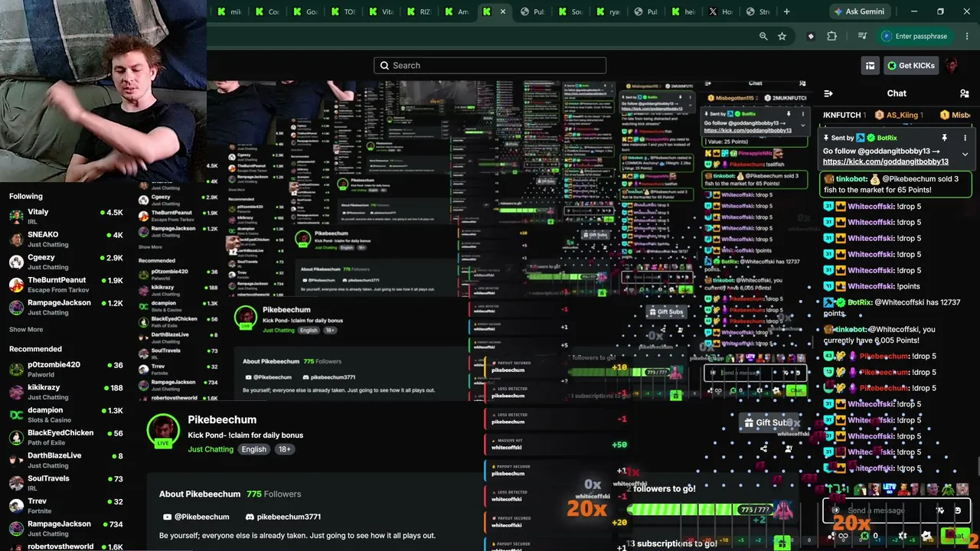Screen dimensions: 980x551
Task: Open "Just Chatting" category beside the English tag
Action: tap(211, 449)
